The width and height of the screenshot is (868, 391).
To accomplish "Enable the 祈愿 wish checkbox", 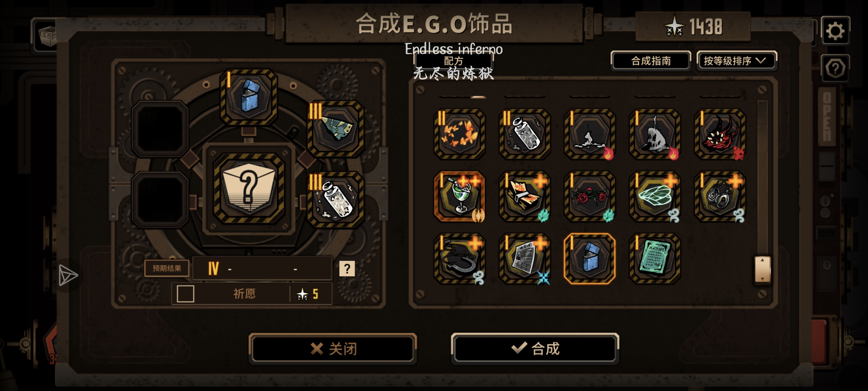I will (x=185, y=294).
